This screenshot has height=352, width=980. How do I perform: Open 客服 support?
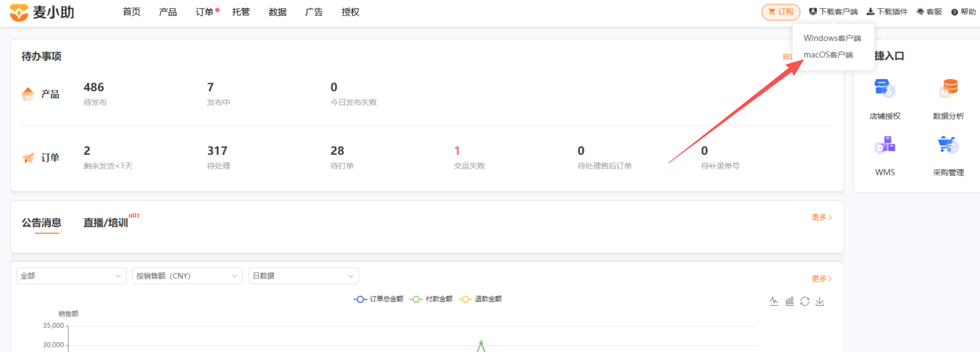coord(929,11)
